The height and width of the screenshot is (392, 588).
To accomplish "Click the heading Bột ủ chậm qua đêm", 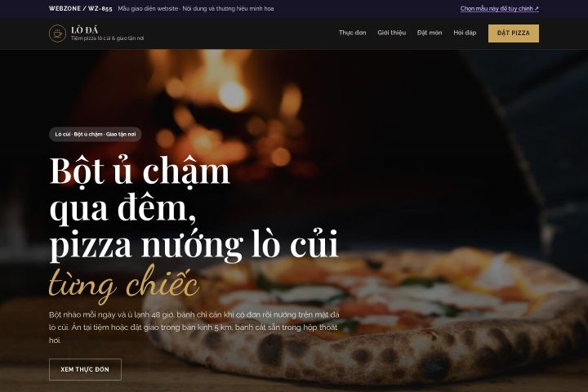I will pyautogui.click(x=140, y=189).
